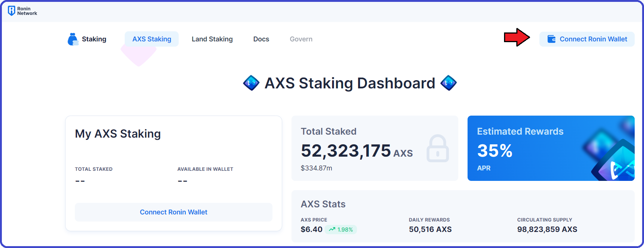644x248 pixels.
Task: Click the Estimated Rewards 35% APR card
Action: pos(551,148)
